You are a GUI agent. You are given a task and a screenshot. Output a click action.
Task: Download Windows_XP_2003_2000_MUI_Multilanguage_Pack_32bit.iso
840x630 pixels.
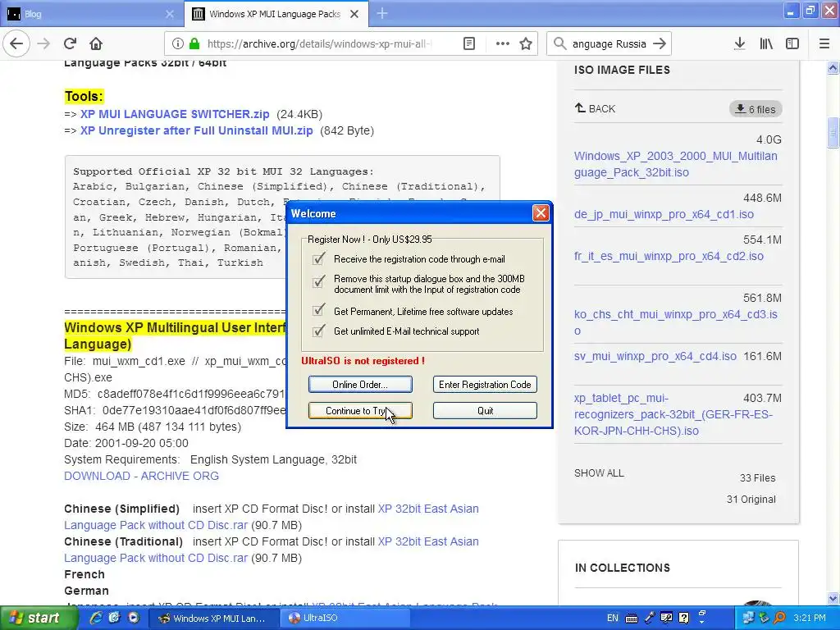point(676,164)
